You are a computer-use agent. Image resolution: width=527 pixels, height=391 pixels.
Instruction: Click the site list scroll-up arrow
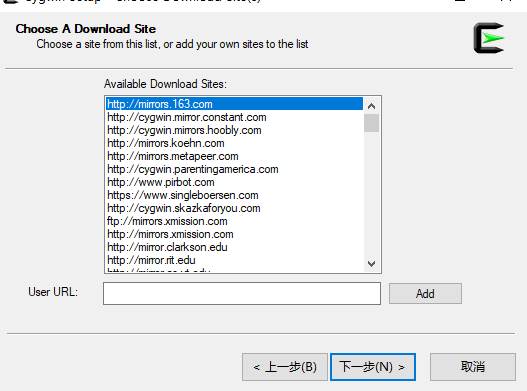pos(371,106)
